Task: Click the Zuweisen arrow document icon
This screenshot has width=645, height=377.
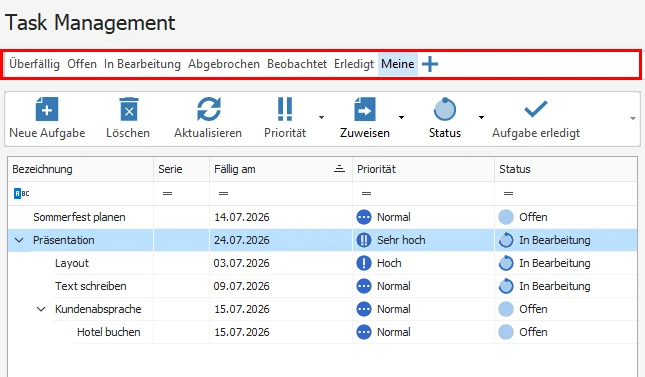Action: click(x=365, y=109)
